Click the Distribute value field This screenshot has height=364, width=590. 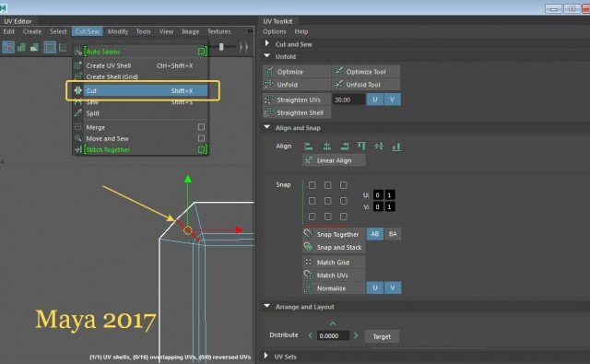click(333, 335)
